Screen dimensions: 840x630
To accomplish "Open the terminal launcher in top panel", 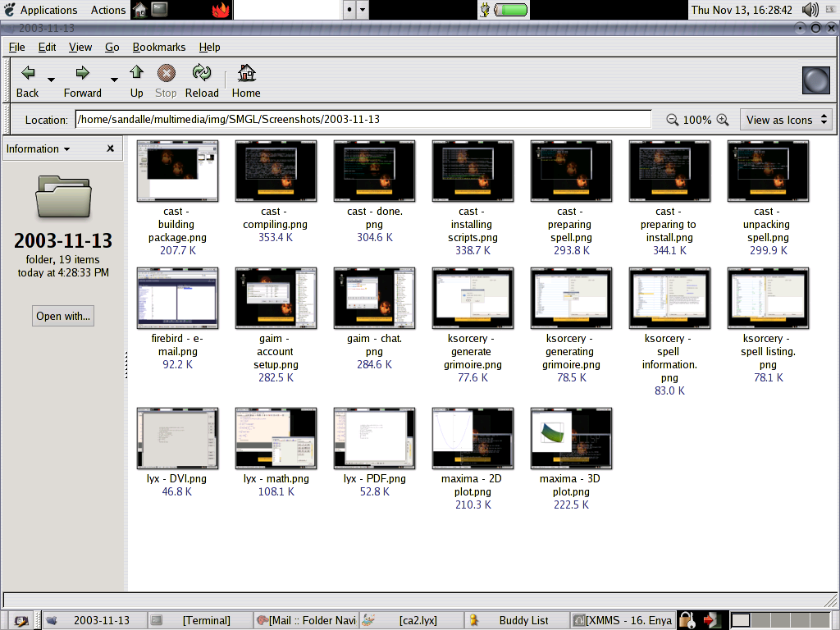I will click(x=160, y=10).
